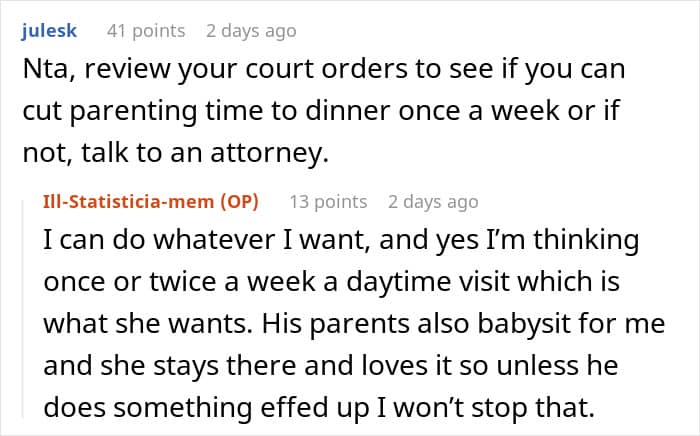This screenshot has height=436, width=700.
Task: Click the 13 points score
Action: 328,202
